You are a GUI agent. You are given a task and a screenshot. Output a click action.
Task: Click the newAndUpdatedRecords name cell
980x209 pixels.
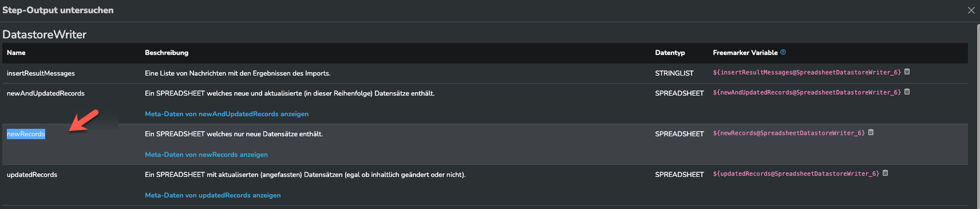(x=46, y=93)
